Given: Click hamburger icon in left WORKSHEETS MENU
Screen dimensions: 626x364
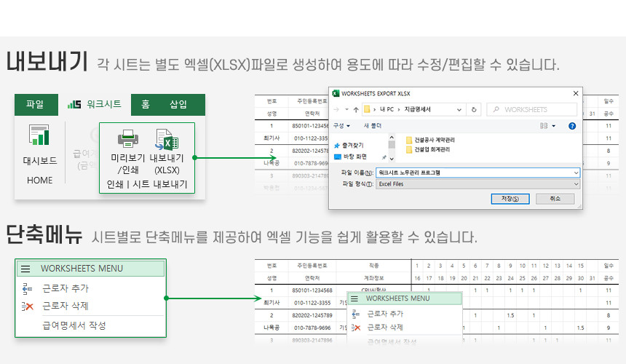Looking at the screenshot, I should [25, 269].
